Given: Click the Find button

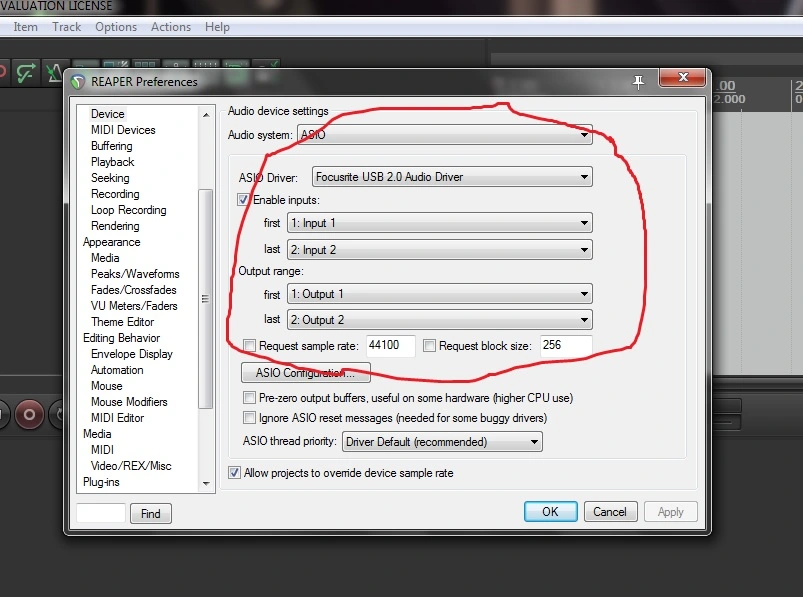Looking at the screenshot, I should 151,514.
